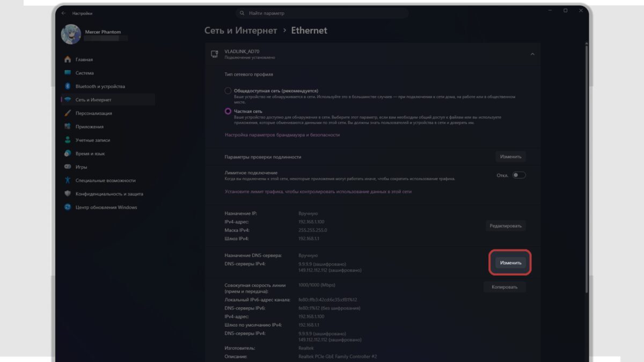Click the Игры gamepad icon

coord(68,167)
